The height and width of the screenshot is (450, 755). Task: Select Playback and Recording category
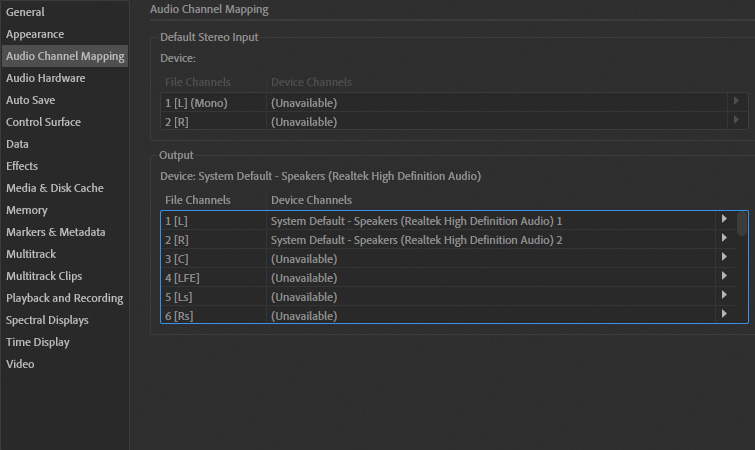pos(64,298)
